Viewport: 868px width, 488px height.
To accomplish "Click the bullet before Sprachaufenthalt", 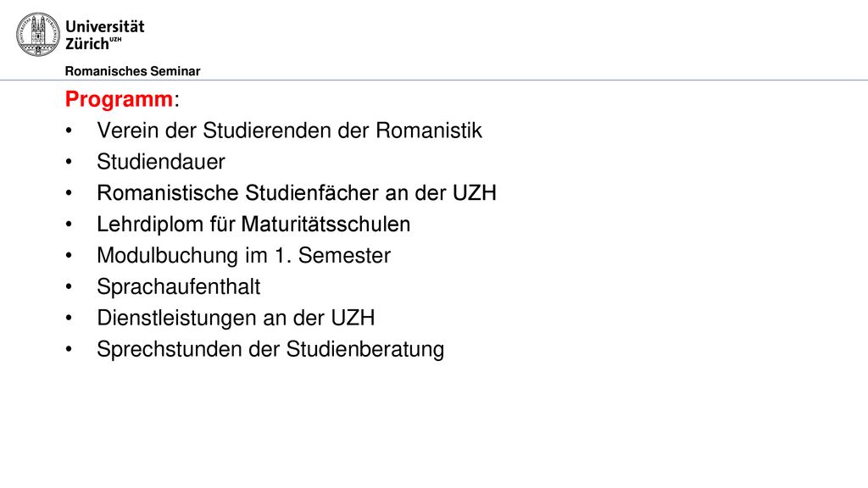I will point(69,287).
